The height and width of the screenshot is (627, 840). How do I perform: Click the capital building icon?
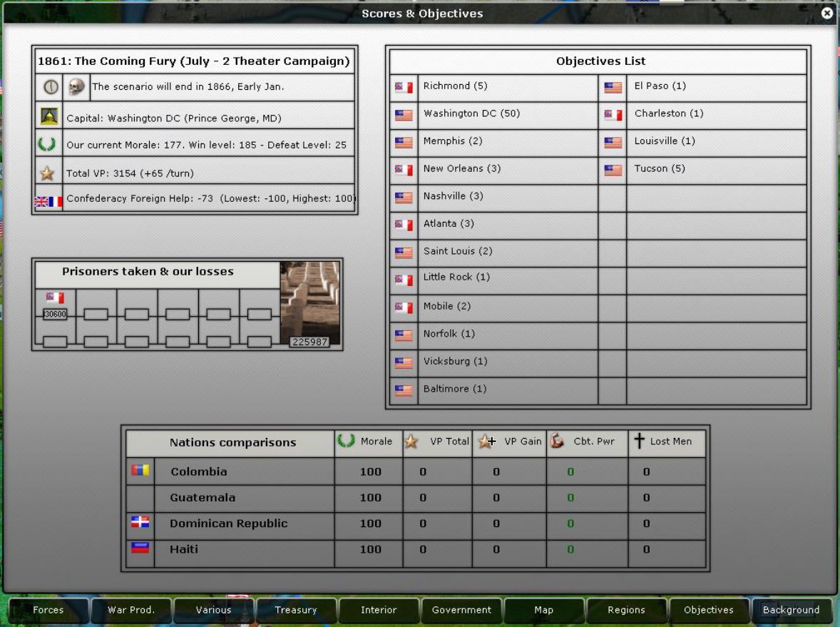tap(49, 117)
